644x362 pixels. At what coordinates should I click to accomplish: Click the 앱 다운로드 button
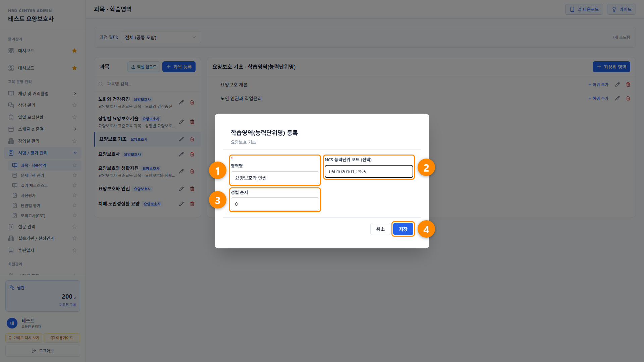coord(584,9)
